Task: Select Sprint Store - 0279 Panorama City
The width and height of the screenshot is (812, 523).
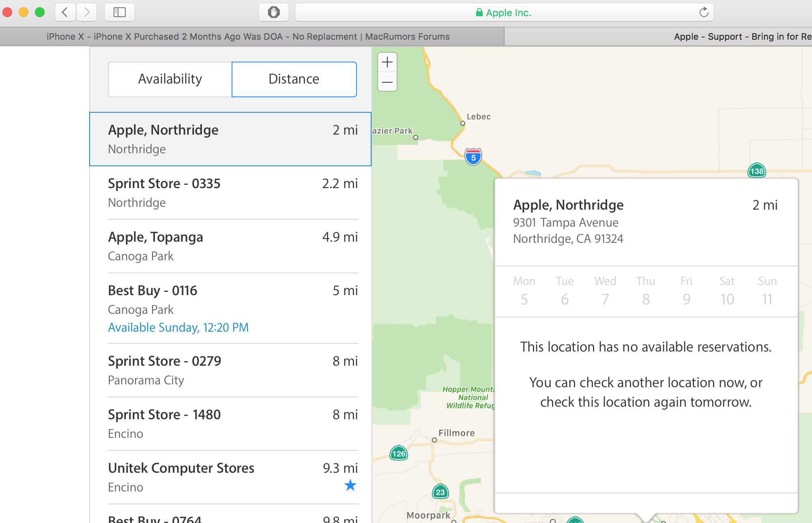Action: (230, 370)
